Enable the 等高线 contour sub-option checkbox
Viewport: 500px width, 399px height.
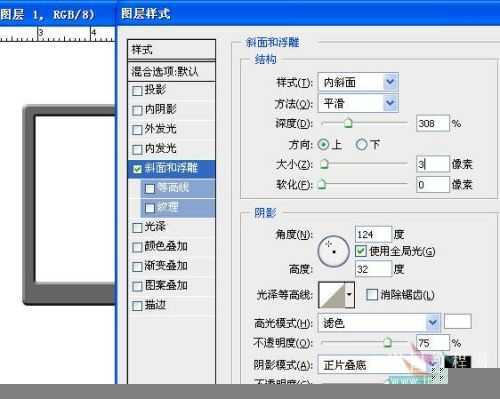(x=150, y=189)
